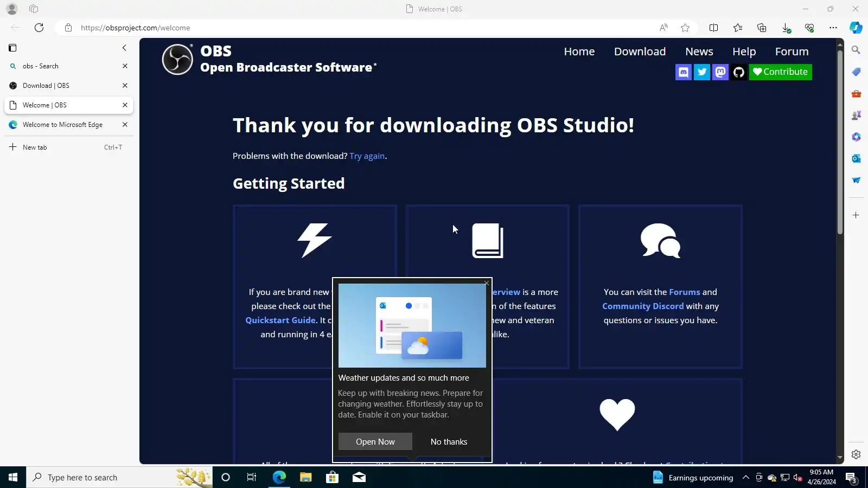Screen dimensions: 868x488
Task: Click the taskbar search box
Action: pyautogui.click(x=119, y=477)
